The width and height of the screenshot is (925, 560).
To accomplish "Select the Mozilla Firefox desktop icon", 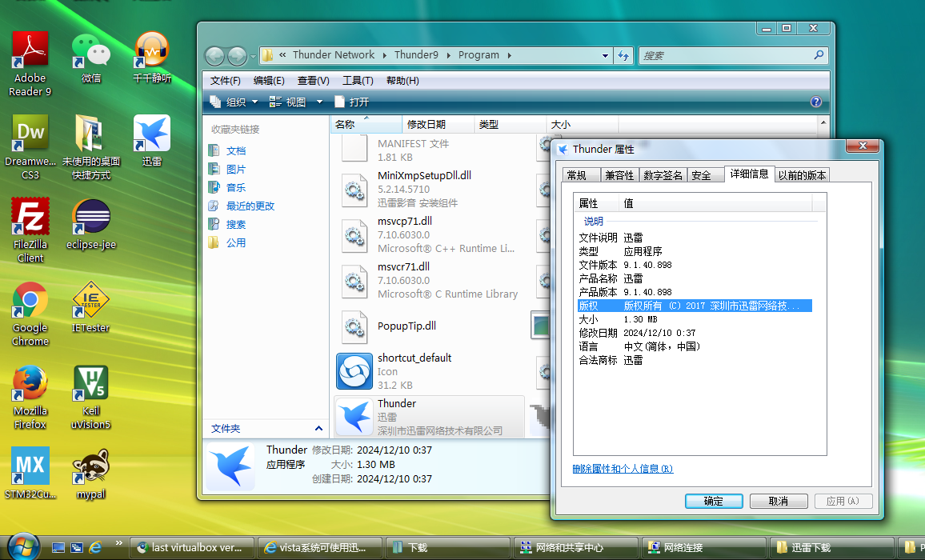I will tap(30, 397).
